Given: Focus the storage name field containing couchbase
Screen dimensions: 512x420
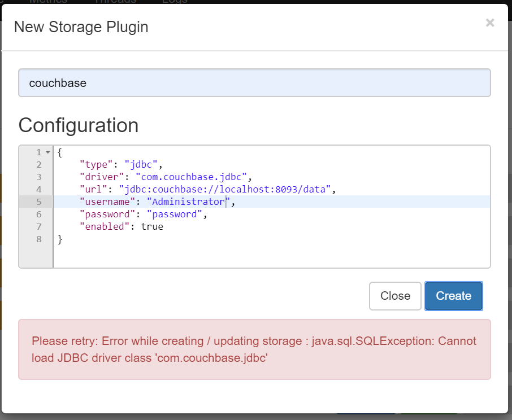Looking at the screenshot, I should pyautogui.click(x=254, y=83).
